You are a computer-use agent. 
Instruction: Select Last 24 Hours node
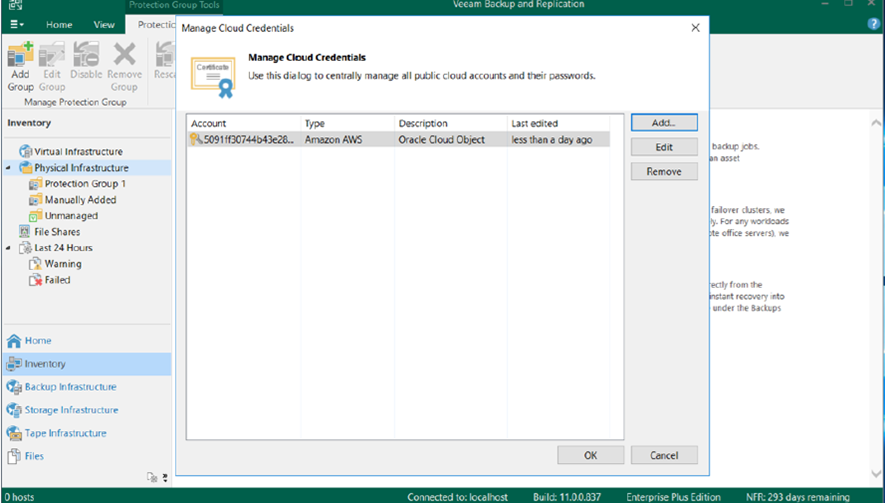(x=63, y=248)
